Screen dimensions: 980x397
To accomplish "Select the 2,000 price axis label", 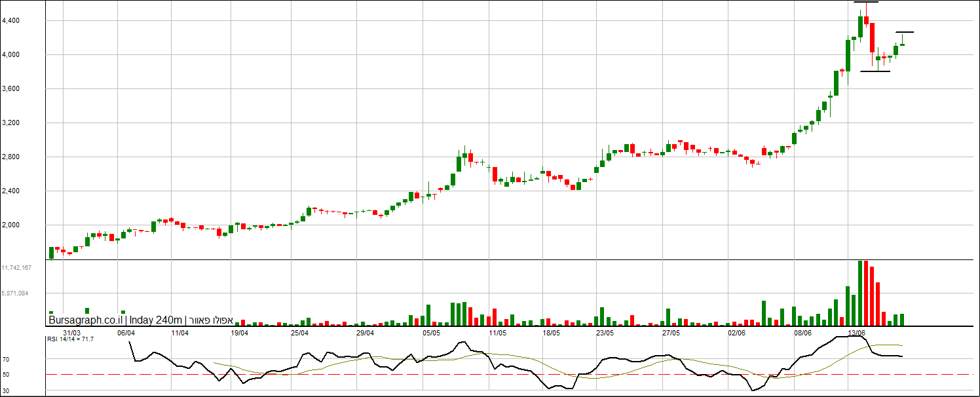I will 10,225.
